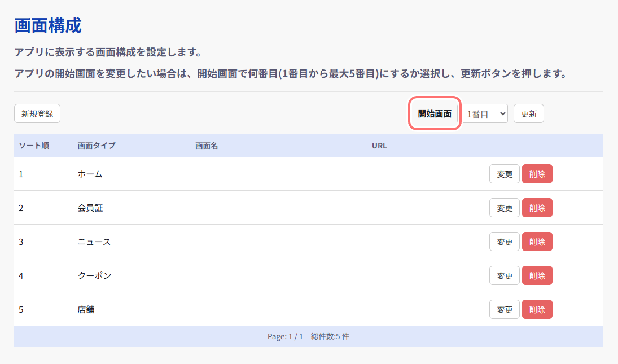The height and width of the screenshot is (364, 618).
Task: Open the 開始画面 order dropdown
Action: pyautogui.click(x=485, y=113)
